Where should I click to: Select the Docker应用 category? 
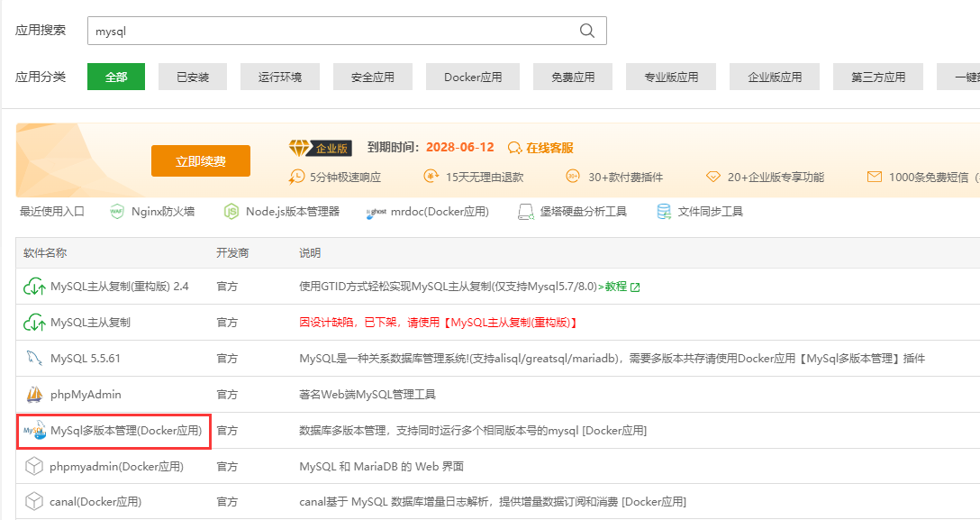coord(473,77)
